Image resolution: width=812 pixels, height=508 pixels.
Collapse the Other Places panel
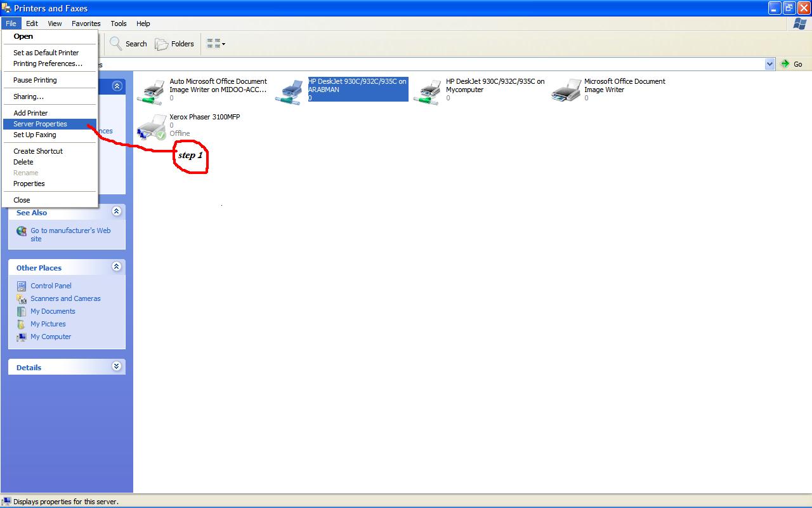(116, 267)
